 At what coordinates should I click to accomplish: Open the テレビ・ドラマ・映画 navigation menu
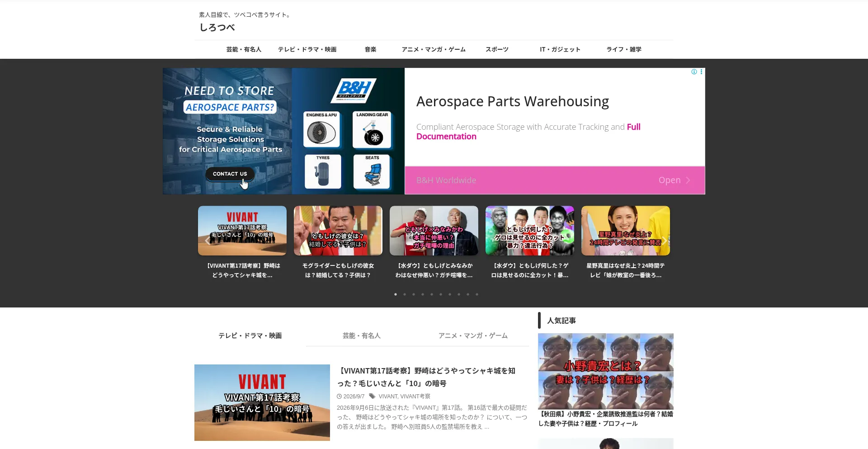pos(307,49)
